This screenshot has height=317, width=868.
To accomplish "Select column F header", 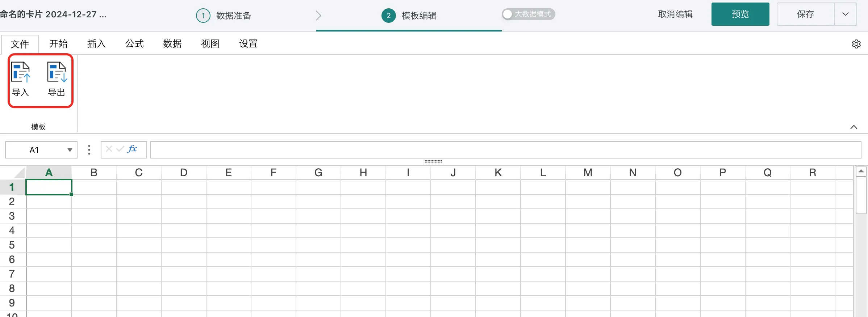I will pyautogui.click(x=274, y=173).
